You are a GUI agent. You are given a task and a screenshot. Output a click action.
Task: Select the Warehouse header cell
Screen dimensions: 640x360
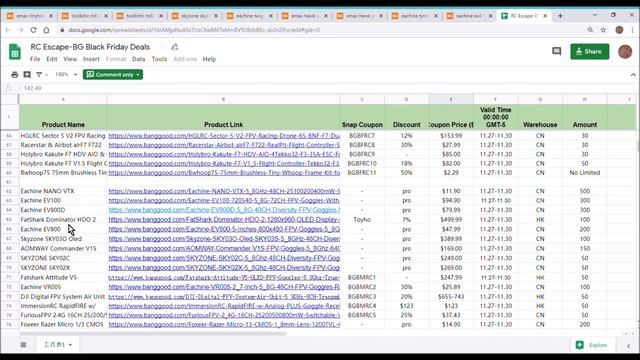[540, 117]
